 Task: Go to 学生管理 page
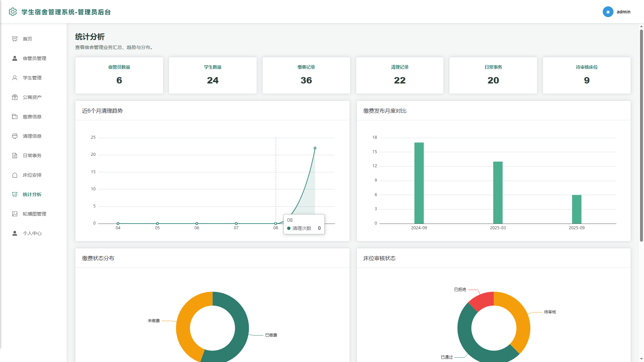coord(34,78)
